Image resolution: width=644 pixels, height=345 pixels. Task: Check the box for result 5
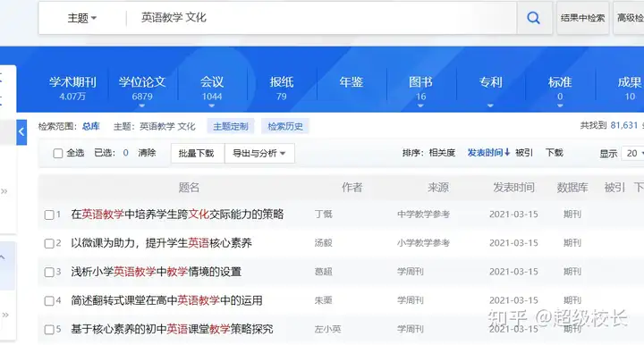click(49, 330)
